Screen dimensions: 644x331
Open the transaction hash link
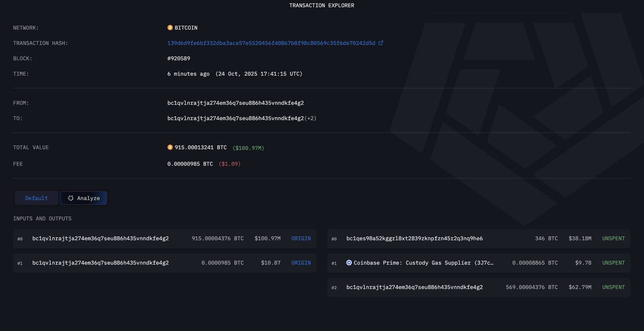pyautogui.click(x=271, y=43)
